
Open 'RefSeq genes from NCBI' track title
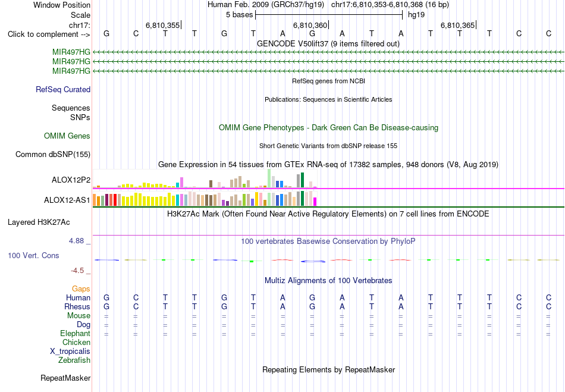328,81
